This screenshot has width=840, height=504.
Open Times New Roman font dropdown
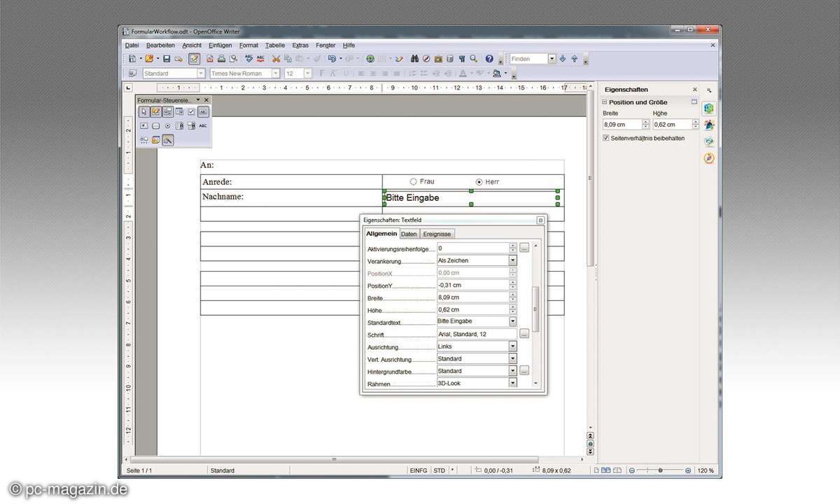point(276,73)
